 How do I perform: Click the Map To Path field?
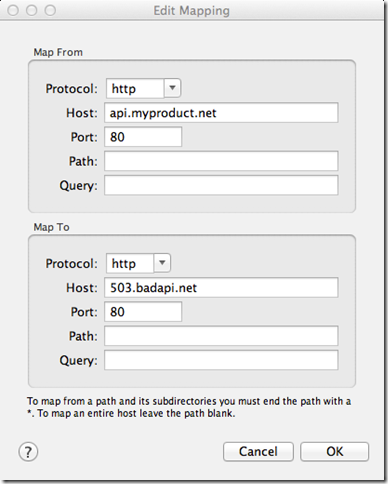pos(221,336)
